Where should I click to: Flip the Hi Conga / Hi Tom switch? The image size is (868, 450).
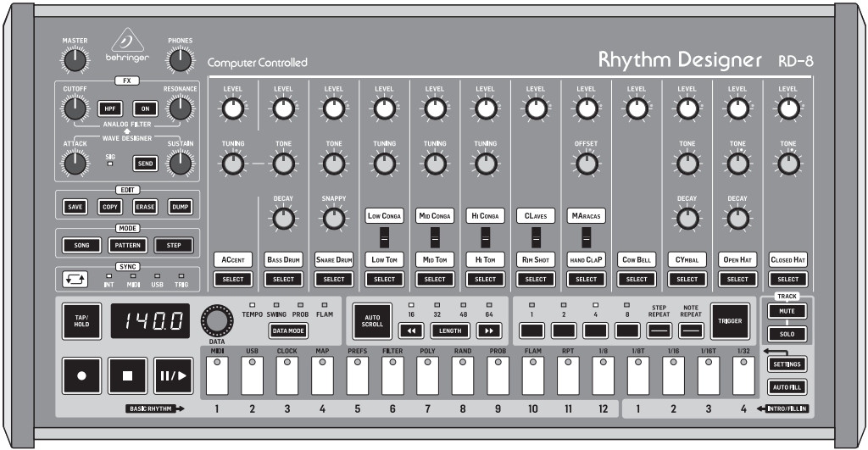tap(485, 238)
